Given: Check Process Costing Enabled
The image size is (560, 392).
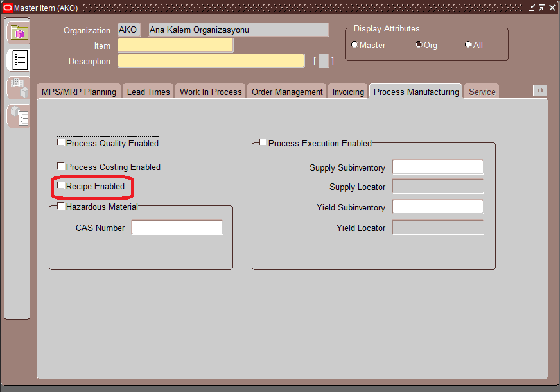Looking at the screenshot, I should 60,166.
